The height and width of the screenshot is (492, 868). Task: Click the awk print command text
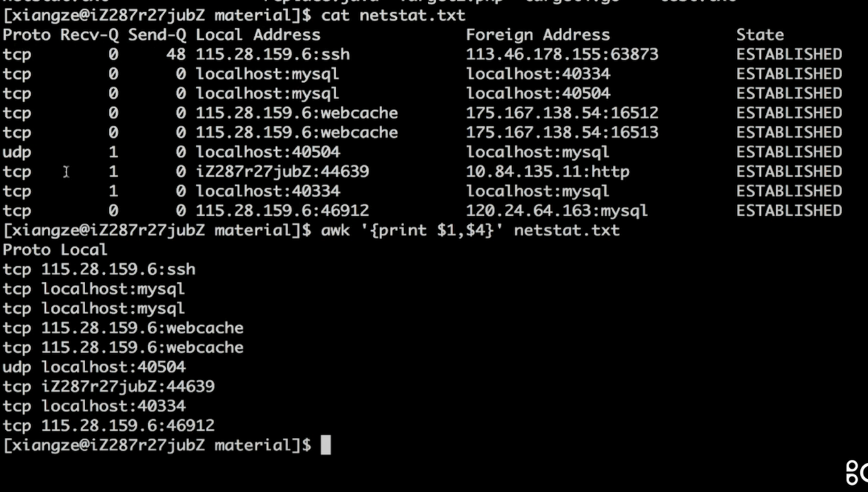(470, 230)
